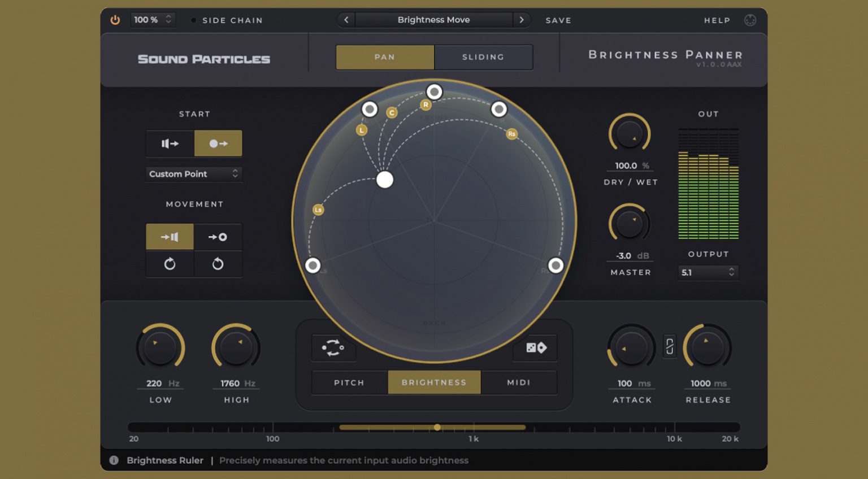Toggle the SIDE CHAIN option
The height and width of the screenshot is (479, 868).
194,20
